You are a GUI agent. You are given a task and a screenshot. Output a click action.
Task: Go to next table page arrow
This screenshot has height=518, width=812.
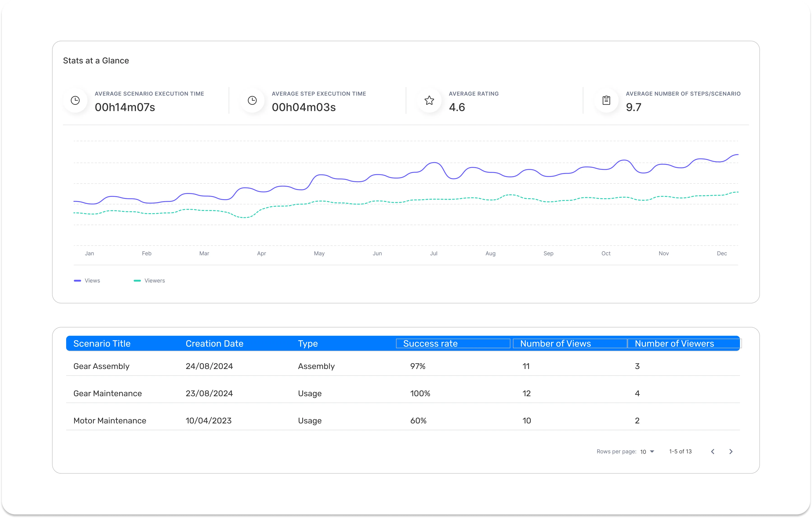(731, 452)
